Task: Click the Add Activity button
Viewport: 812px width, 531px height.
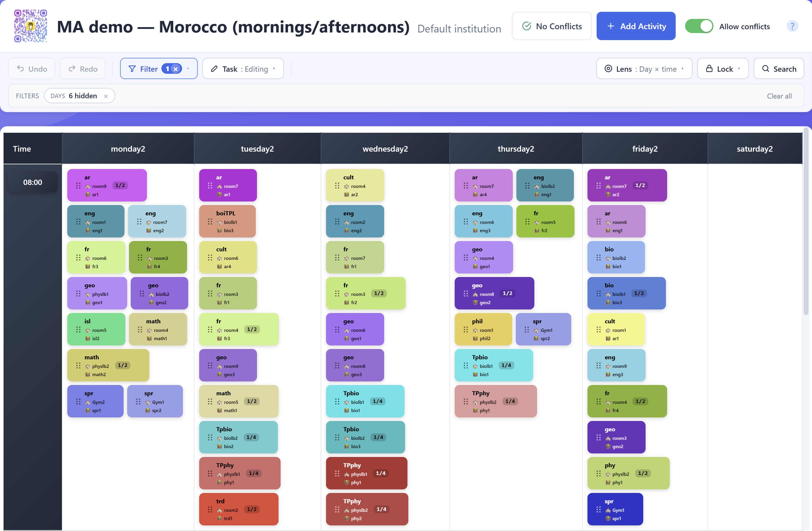Action: (636, 26)
